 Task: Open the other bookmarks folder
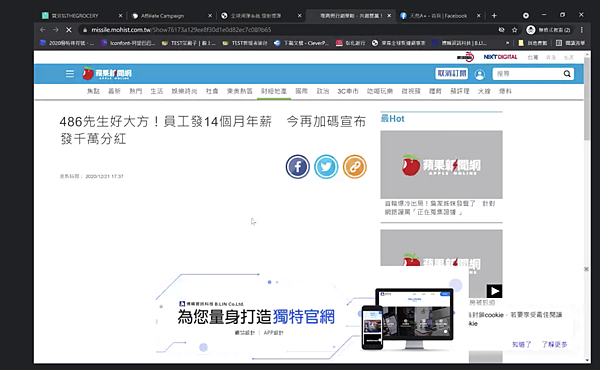point(533,43)
